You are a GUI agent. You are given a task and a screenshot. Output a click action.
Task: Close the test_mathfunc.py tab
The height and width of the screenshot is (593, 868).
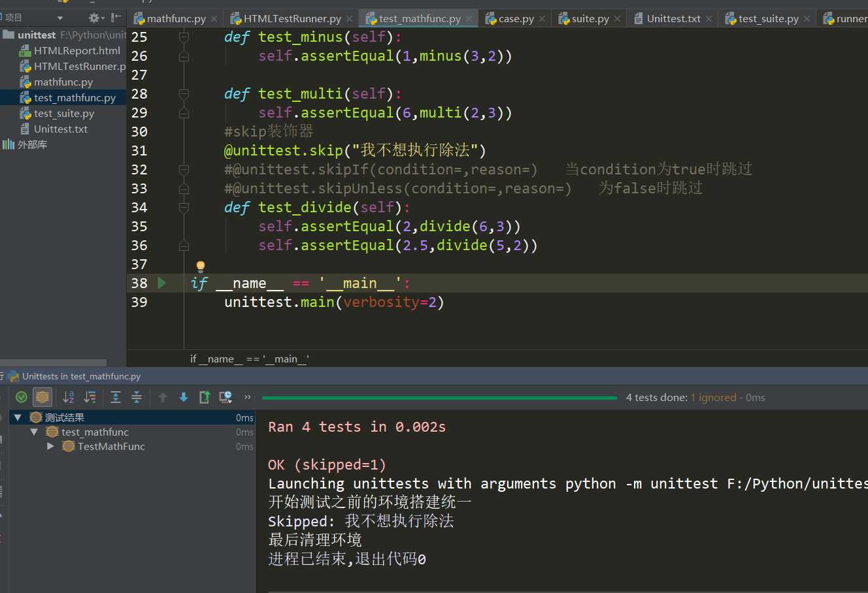coord(469,19)
